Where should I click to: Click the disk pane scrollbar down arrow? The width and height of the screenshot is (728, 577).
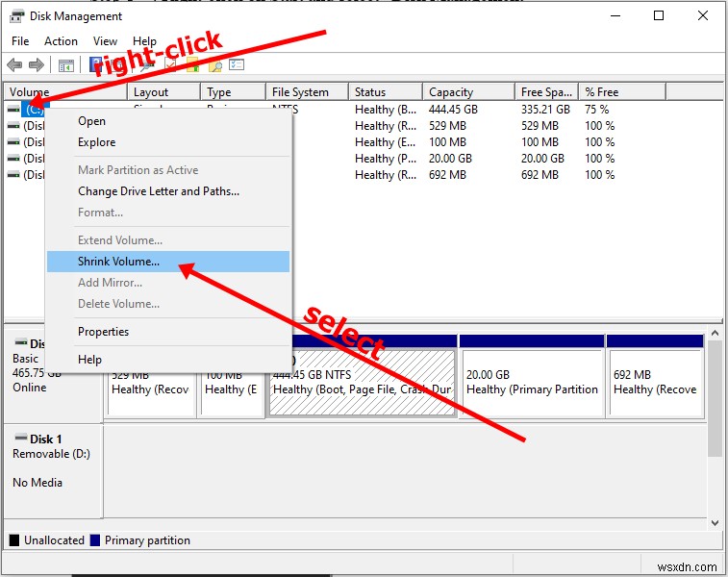pyautogui.click(x=715, y=523)
